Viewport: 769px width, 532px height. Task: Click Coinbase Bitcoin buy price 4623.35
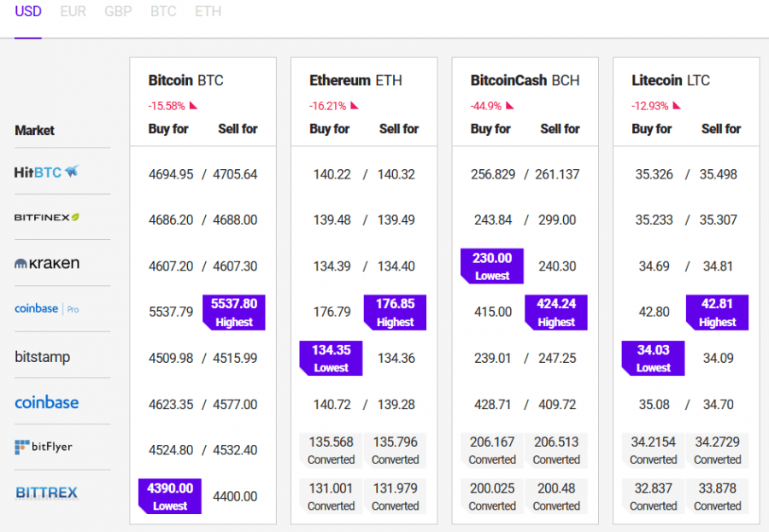click(171, 405)
